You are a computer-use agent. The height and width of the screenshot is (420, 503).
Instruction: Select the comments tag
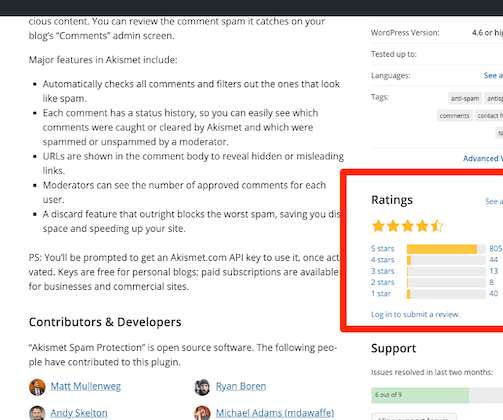(455, 116)
